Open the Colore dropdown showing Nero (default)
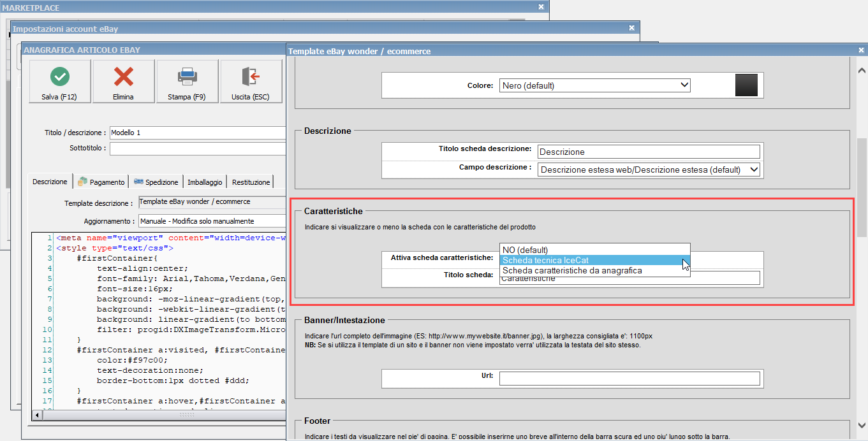This screenshot has width=868, height=441. (x=595, y=85)
